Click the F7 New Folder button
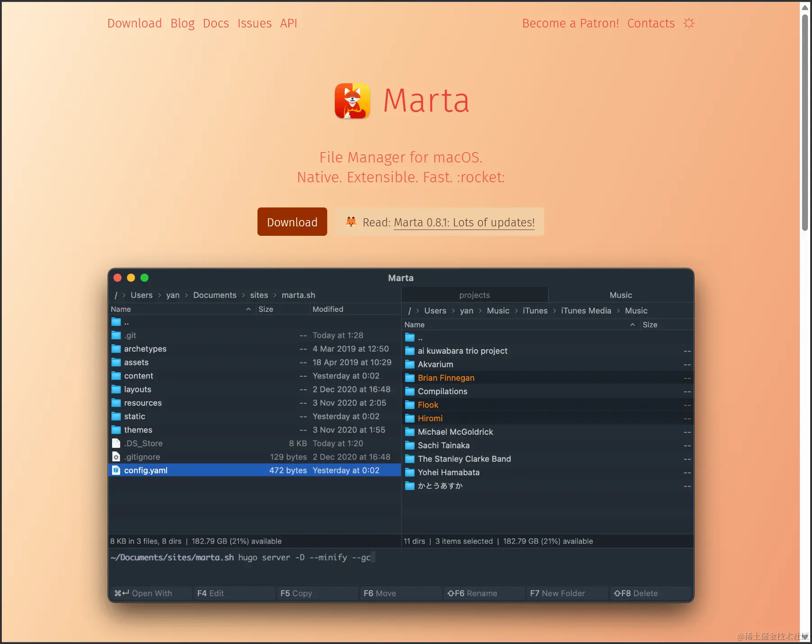The width and height of the screenshot is (812, 644). pyautogui.click(x=567, y=593)
